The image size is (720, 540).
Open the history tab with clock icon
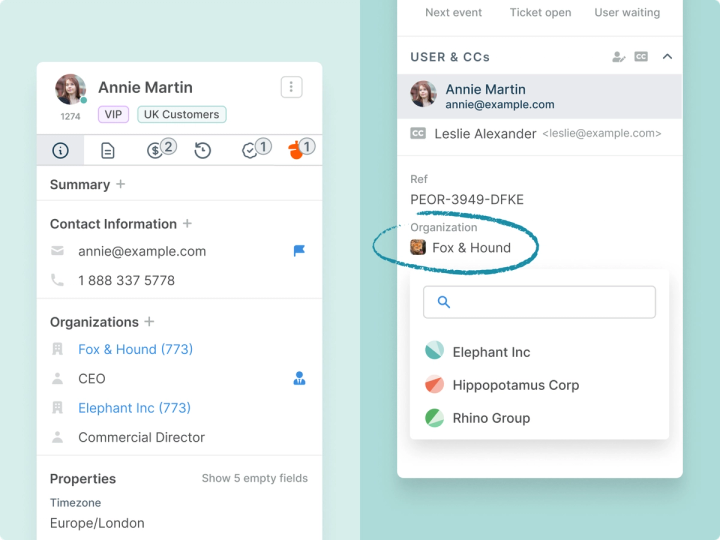[203, 150]
